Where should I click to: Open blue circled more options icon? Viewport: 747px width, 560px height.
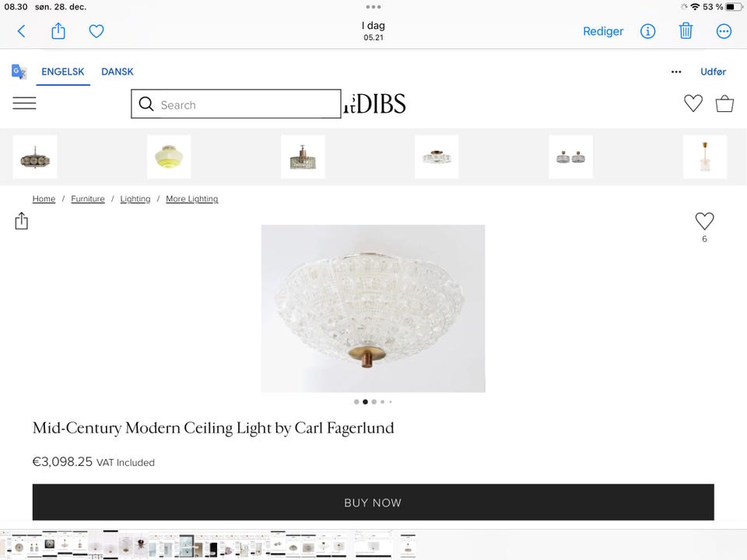coord(724,31)
